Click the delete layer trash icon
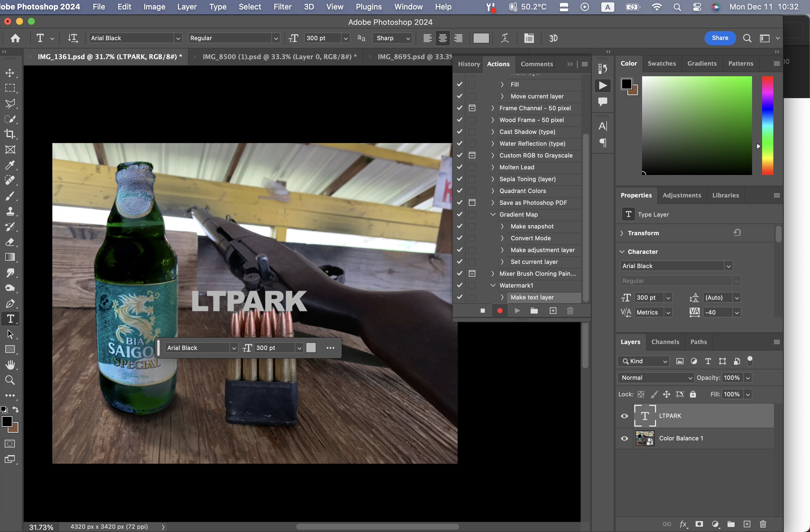Viewport: 810px width, 532px height. click(x=763, y=524)
